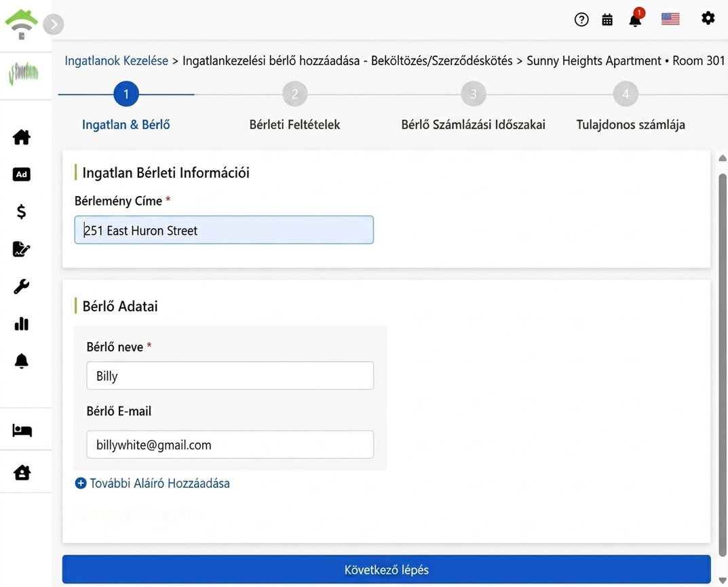Click the vertical scrollbar thumb

coord(723,364)
